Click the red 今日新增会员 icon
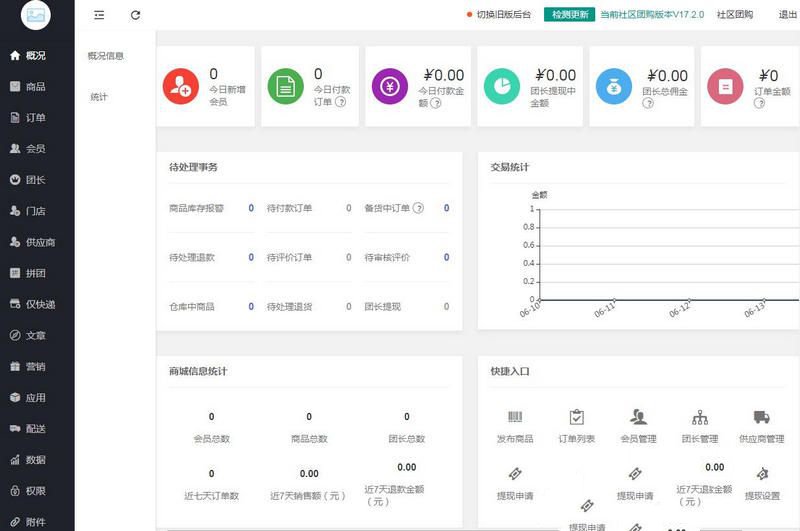 (x=181, y=86)
